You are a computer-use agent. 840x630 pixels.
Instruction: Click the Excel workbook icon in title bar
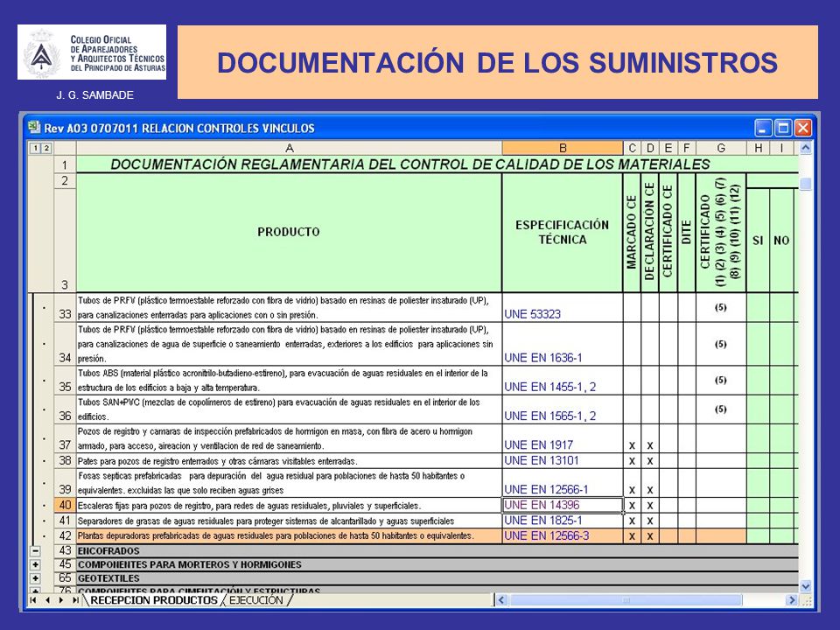point(34,127)
